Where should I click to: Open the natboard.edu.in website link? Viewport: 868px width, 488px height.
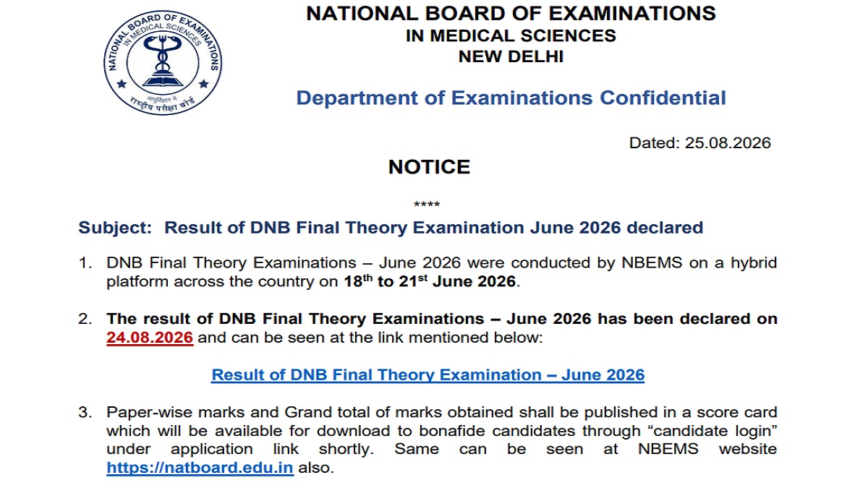(200, 467)
